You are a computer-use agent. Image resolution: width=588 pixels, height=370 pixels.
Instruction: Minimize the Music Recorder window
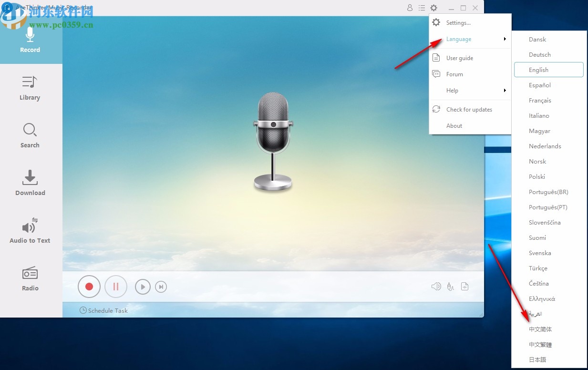pos(451,8)
